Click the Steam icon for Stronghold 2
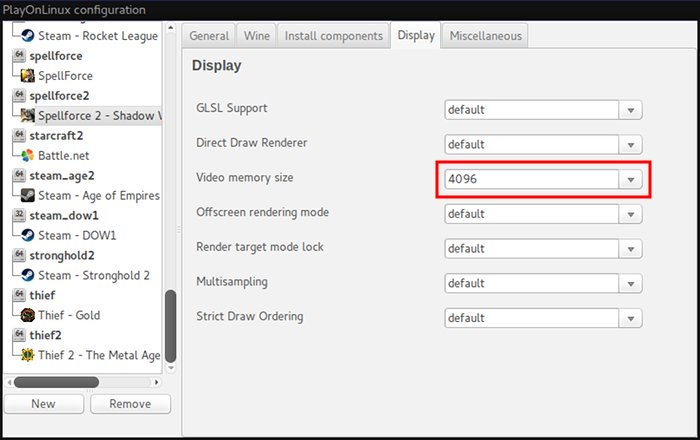Image resolution: width=700 pixels, height=440 pixels. point(28,275)
